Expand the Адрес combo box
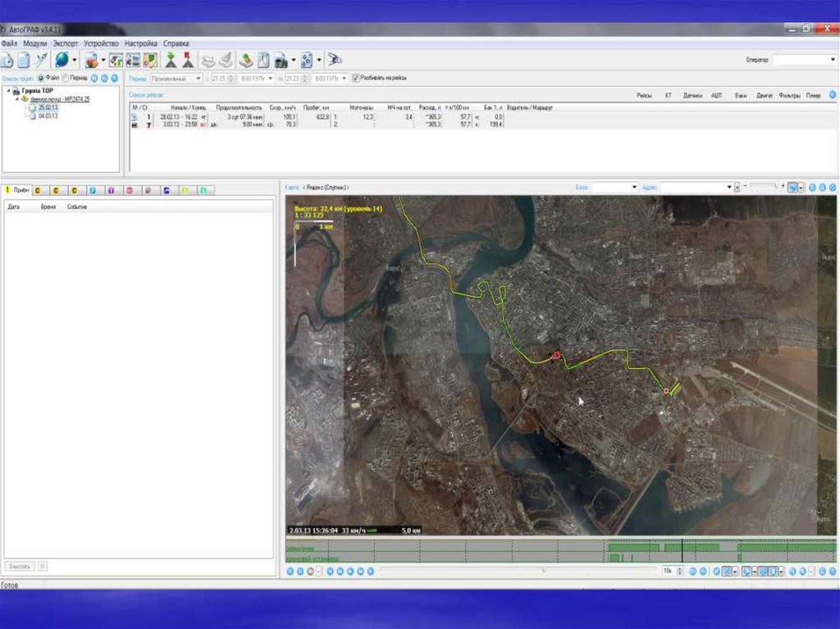Screen dimensions: 840x629 click(729, 188)
